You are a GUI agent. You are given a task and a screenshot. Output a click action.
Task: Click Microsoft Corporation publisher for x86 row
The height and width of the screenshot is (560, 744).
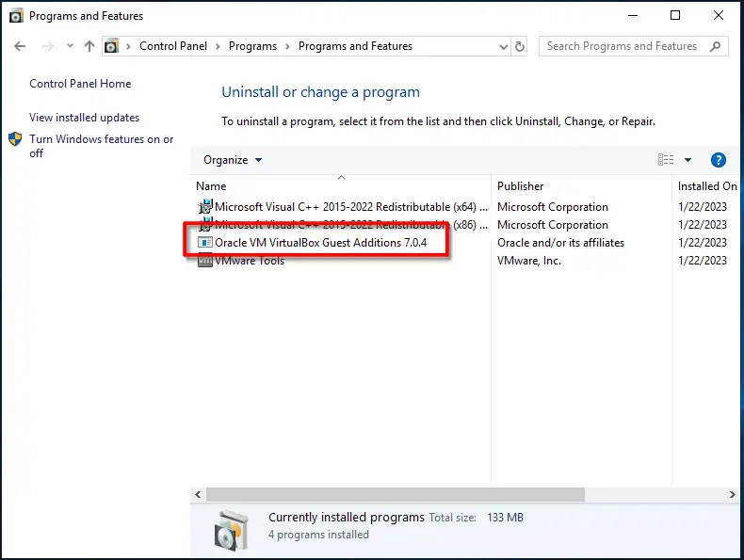[552, 225]
